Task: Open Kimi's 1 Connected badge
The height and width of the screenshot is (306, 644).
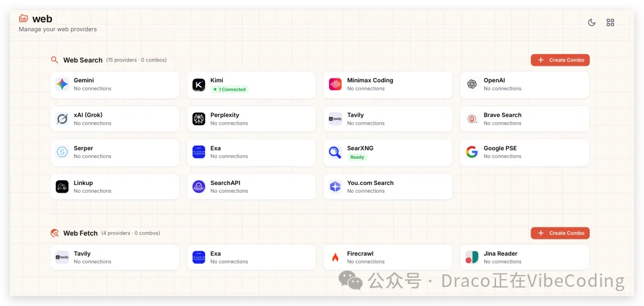Action: [230, 89]
